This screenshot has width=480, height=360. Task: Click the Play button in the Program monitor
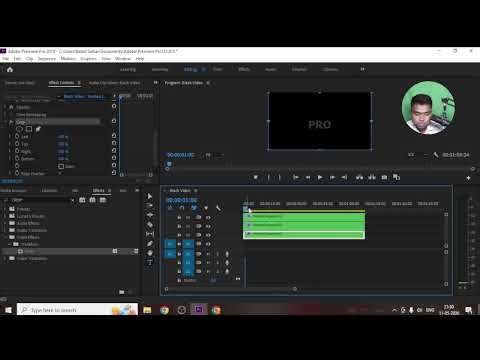pos(320,177)
